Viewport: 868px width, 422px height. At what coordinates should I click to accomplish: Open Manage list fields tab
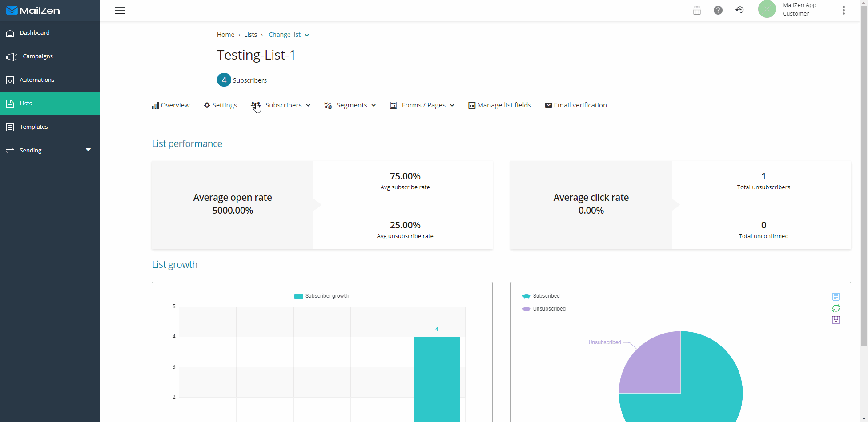point(500,105)
